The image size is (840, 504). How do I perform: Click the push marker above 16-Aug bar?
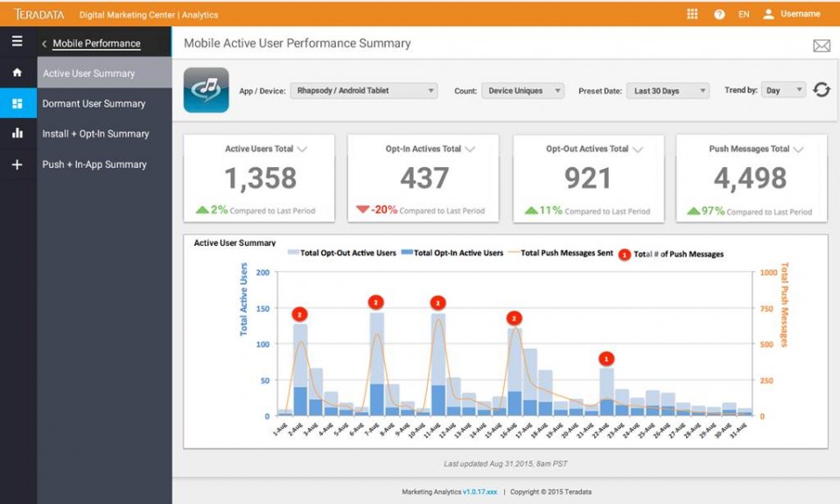coord(514,318)
